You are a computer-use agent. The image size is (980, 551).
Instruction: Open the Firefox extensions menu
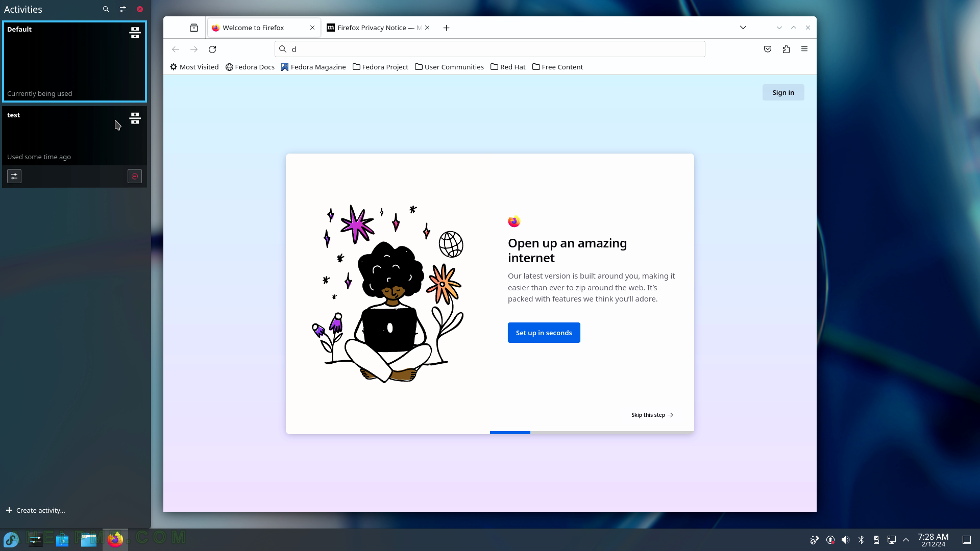pos(786,49)
